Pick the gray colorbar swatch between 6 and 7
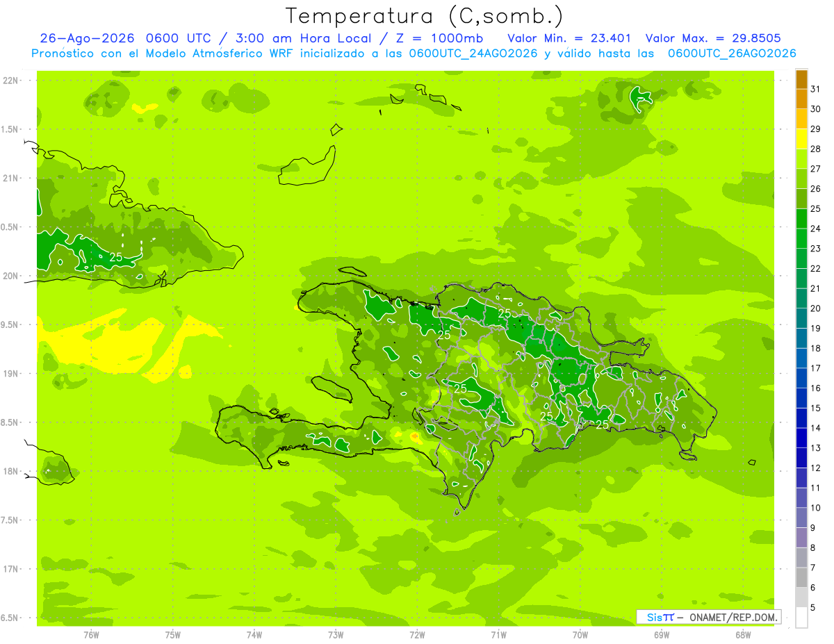The height and width of the screenshot is (644, 834). point(801,577)
